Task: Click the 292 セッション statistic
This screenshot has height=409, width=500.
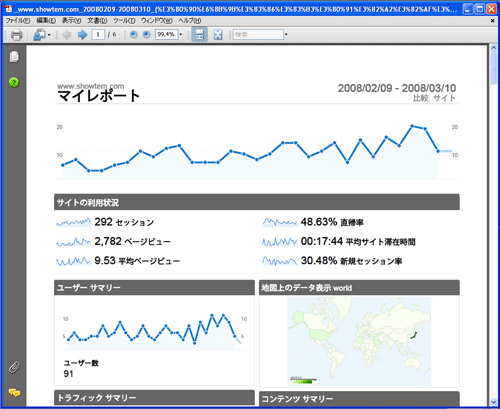Action: click(x=124, y=222)
